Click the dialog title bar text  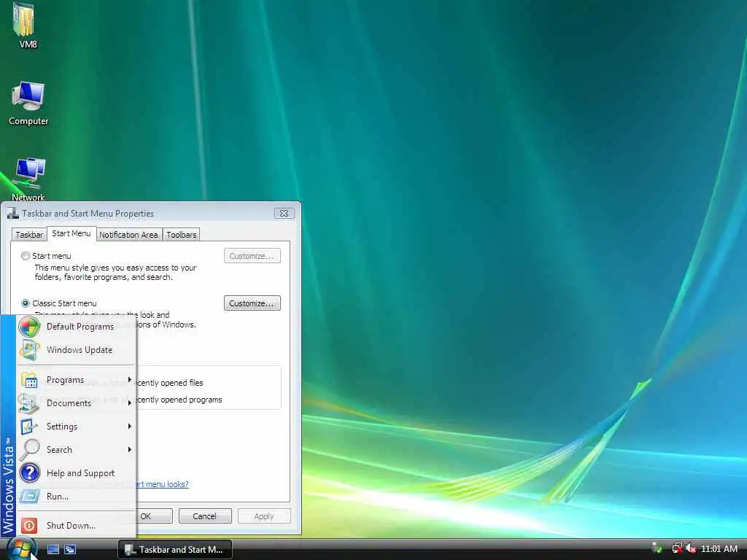point(88,214)
